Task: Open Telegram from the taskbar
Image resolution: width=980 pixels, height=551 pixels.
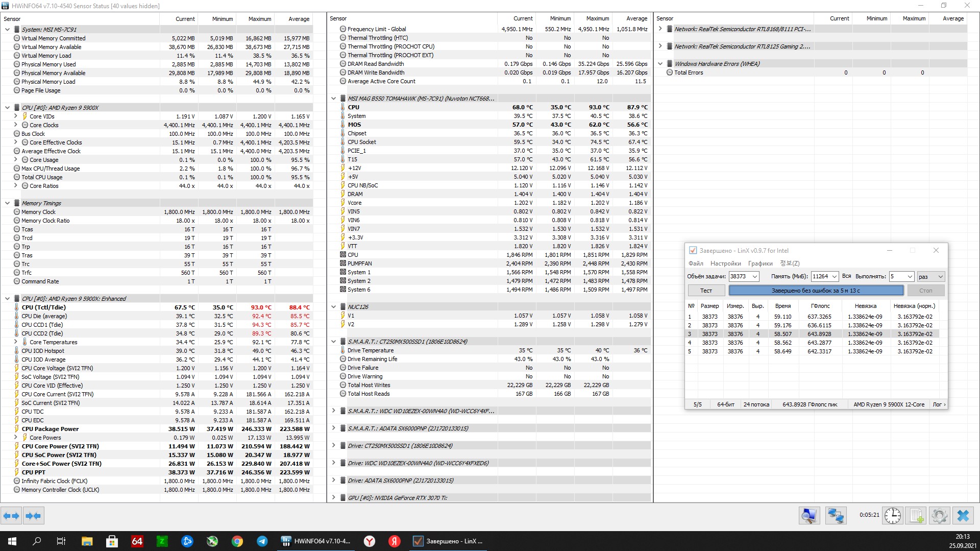Action: [x=262, y=541]
